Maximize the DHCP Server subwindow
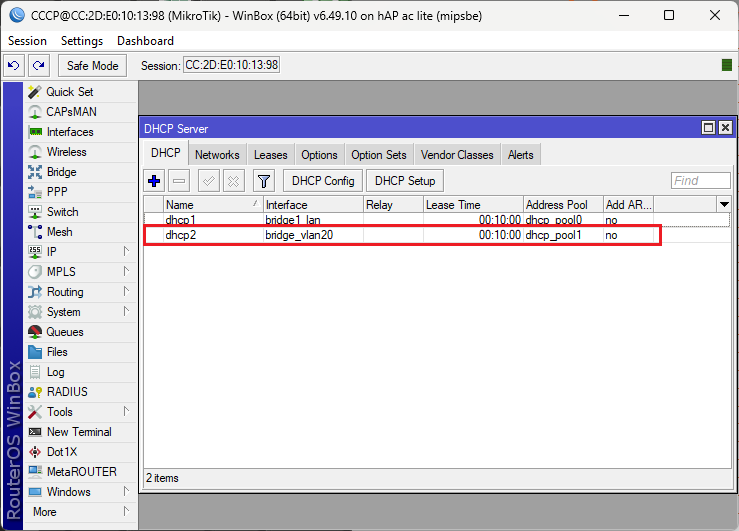Image resolution: width=739 pixels, height=531 pixels. coord(708,128)
